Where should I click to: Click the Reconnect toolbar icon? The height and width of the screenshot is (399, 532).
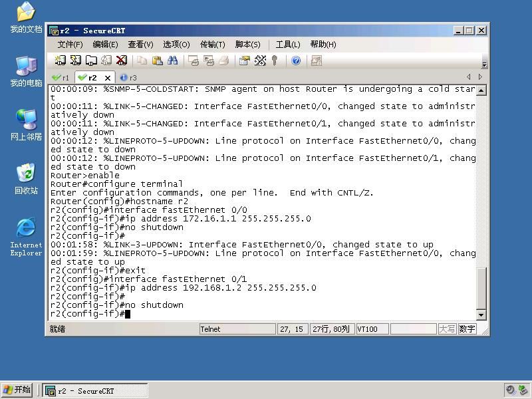[106, 61]
